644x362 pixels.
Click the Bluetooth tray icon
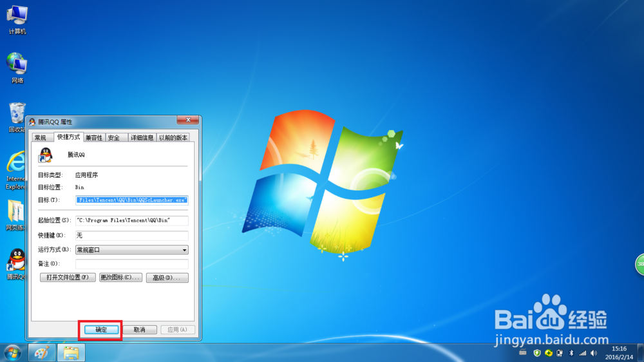(571, 353)
